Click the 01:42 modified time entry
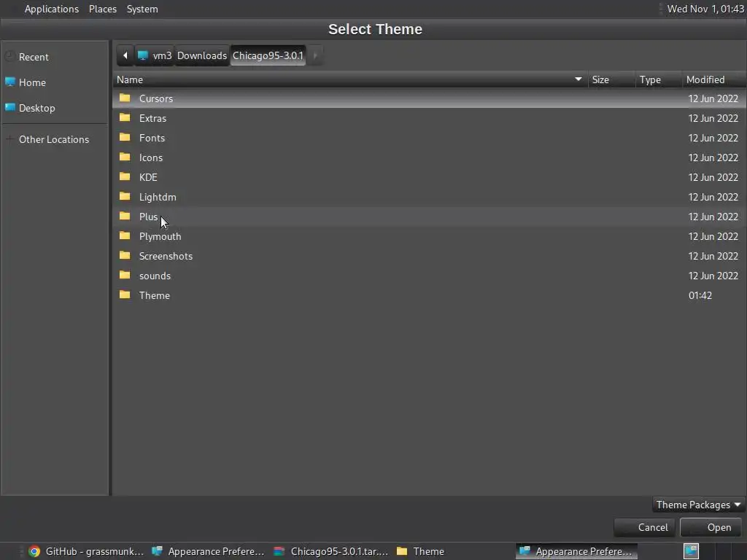The width and height of the screenshot is (747, 560). (x=700, y=295)
